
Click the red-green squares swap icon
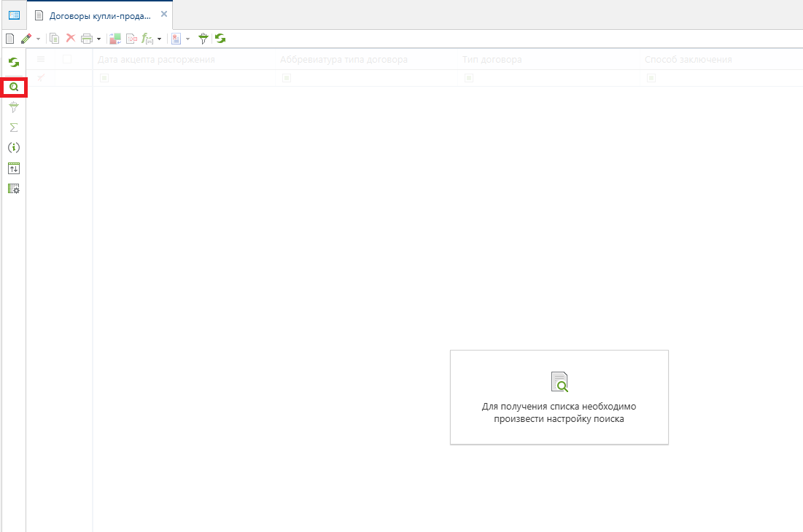(x=115, y=39)
